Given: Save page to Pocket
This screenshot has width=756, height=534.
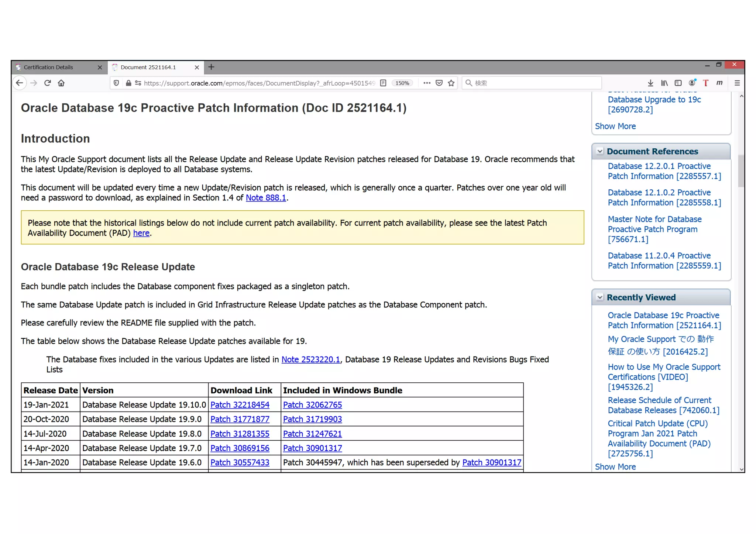Looking at the screenshot, I should click(439, 83).
